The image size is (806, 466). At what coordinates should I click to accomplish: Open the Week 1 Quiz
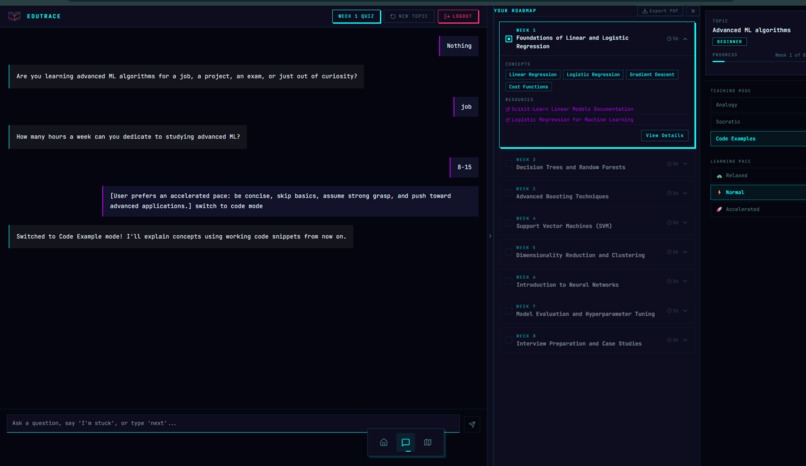(356, 16)
